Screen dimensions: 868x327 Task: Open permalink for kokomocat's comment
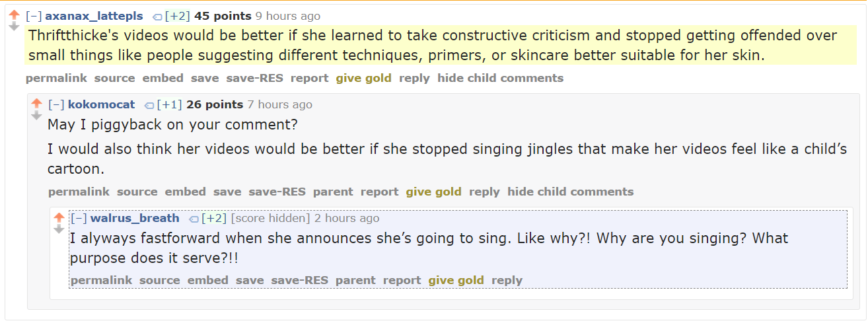pos(79,192)
